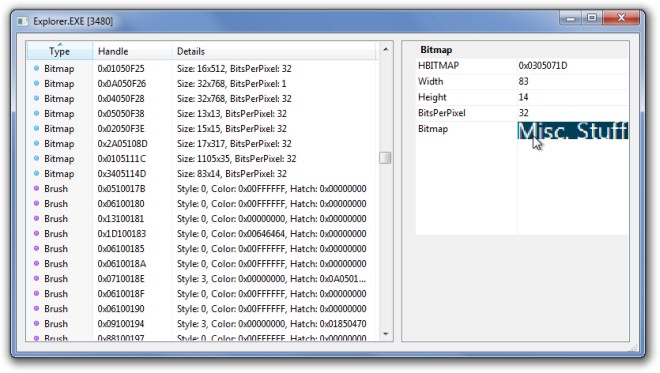
Task: Click the purple icon of Brush 0x1D100183
Action: click(x=36, y=233)
